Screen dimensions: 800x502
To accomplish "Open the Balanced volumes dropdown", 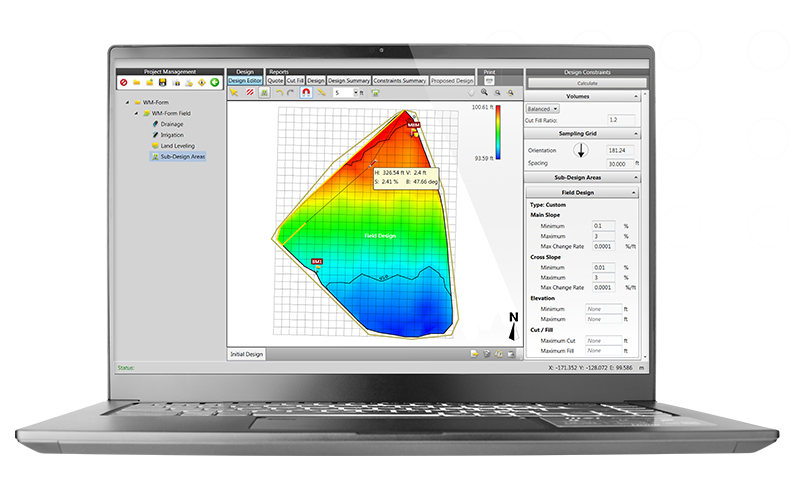I will pos(543,108).
